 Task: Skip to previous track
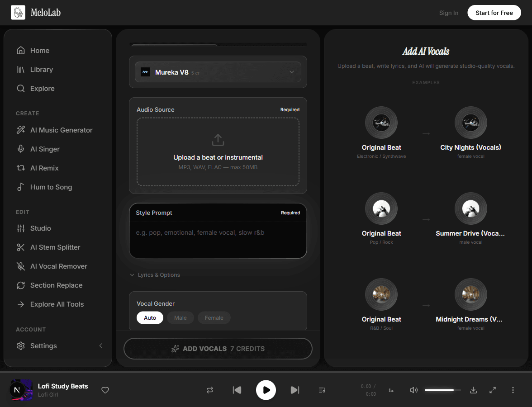click(237, 390)
